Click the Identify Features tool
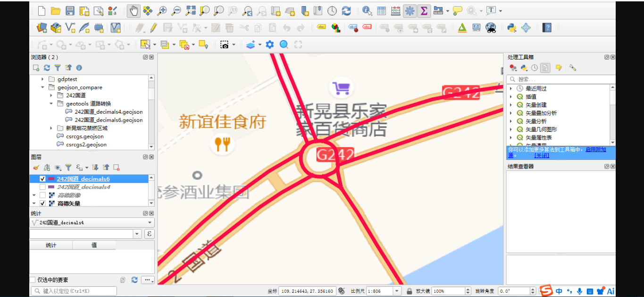 [x=368, y=11]
